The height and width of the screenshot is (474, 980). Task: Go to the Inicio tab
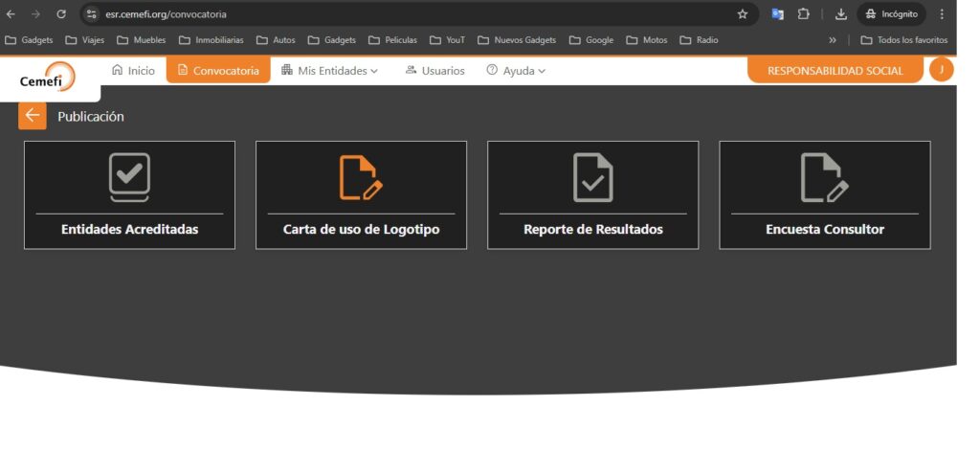[133, 71]
